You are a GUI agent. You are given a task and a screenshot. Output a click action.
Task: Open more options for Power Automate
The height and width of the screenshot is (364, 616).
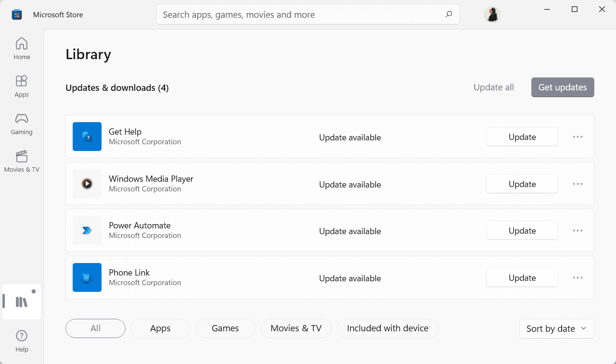[x=577, y=231]
